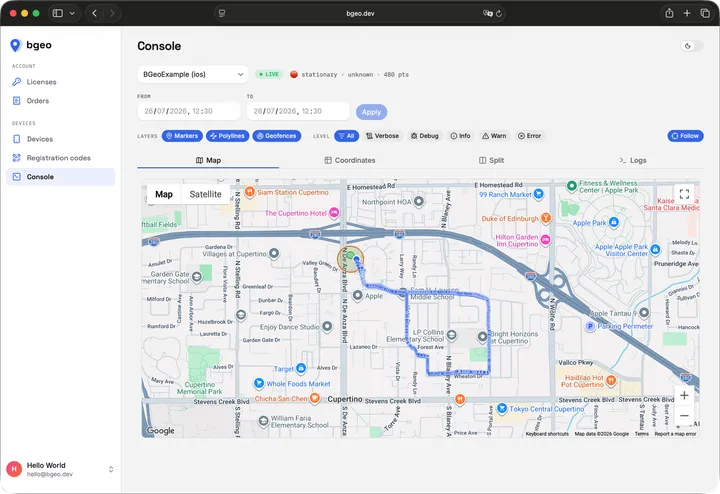Viewport: 720px width, 494px height.
Task: Toggle the Geofences layer
Action: pos(277,136)
